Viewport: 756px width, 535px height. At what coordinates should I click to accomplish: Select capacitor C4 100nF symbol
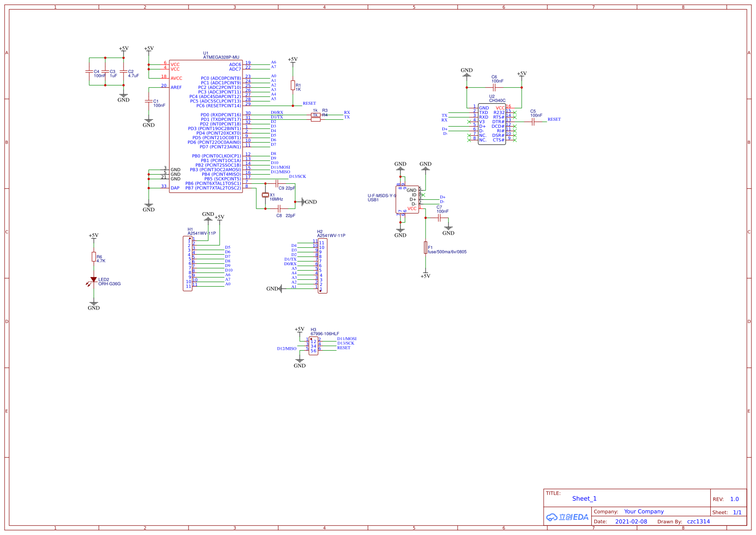(89, 72)
